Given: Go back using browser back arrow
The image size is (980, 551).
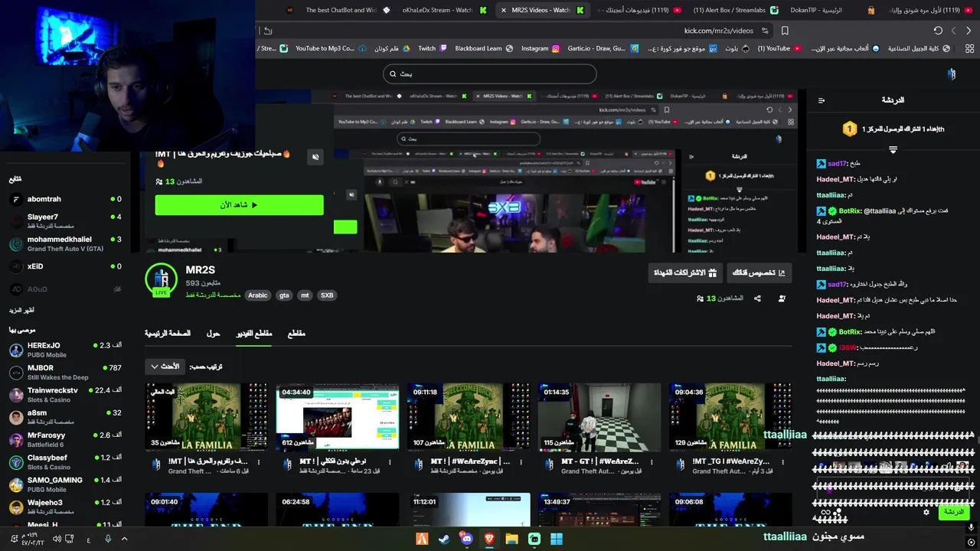Looking at the screenshot, I should click(x=969, y=31).
